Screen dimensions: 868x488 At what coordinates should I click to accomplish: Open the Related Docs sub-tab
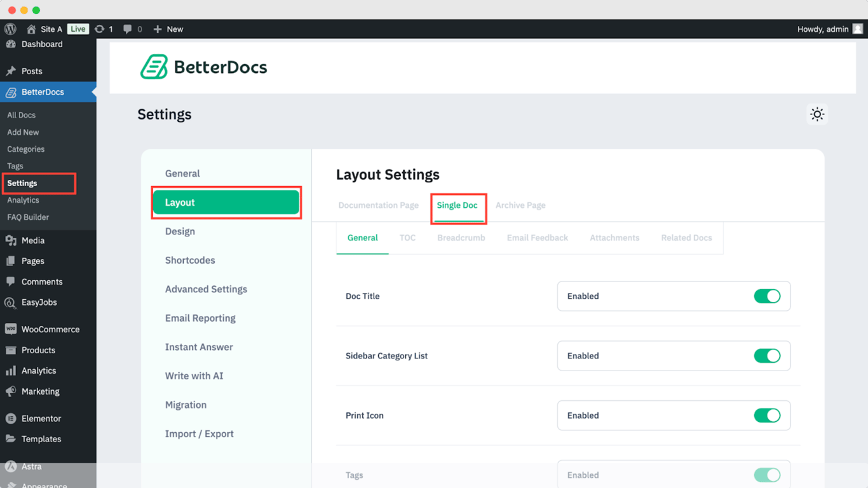(x=686, y=238)
